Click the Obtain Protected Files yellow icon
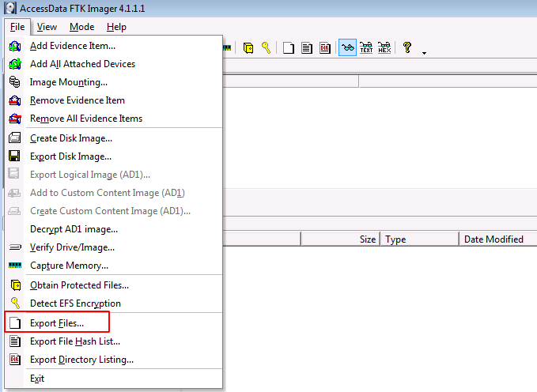This screenshot has height=392, width=537. [15, 285]
